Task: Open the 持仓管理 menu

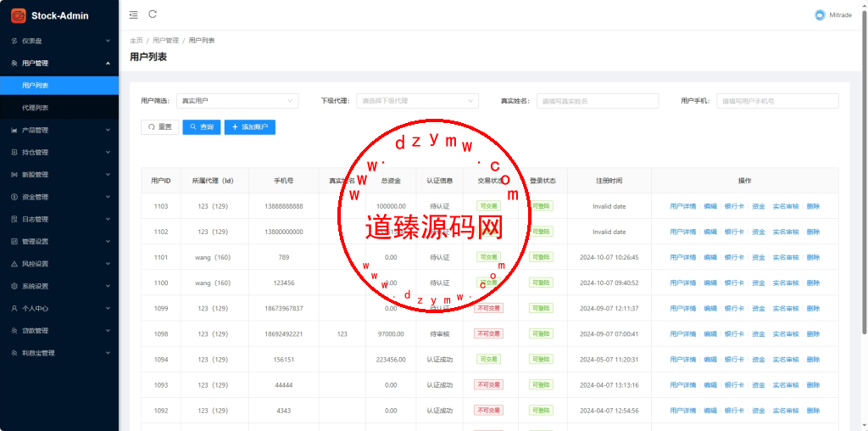Action: [x=59, y=153]
